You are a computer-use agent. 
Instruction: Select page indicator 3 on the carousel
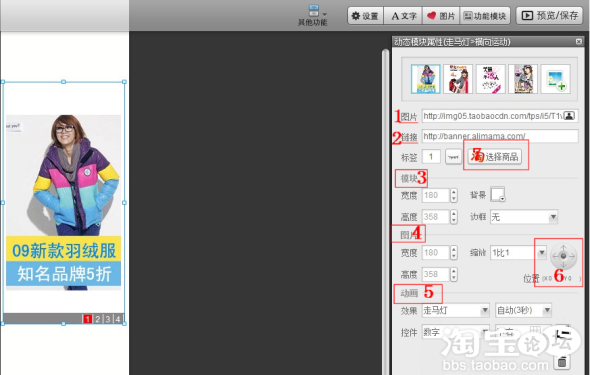point(108,319)
